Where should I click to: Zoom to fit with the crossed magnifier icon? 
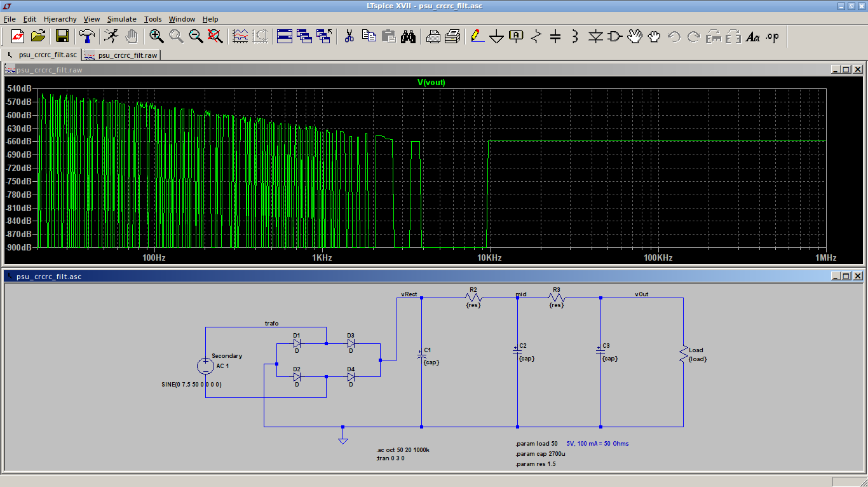(x=215, y=36)
